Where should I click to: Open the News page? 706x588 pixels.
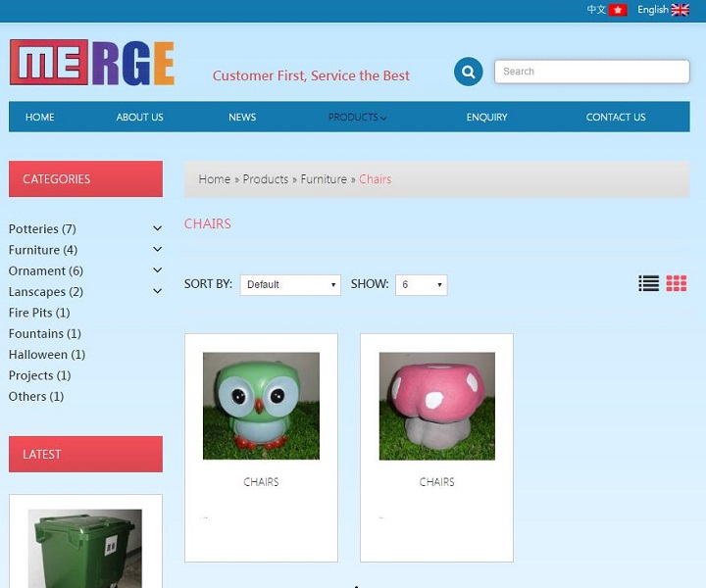click(242, 117)
